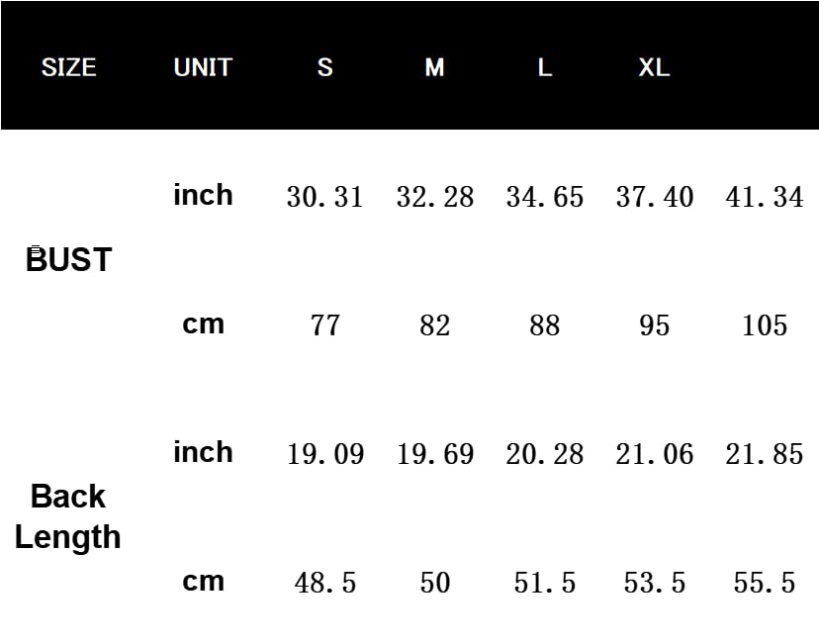This screenshot has height=644, width=819.
Task: Select the S size header
Action: click(x=324, y=67)
